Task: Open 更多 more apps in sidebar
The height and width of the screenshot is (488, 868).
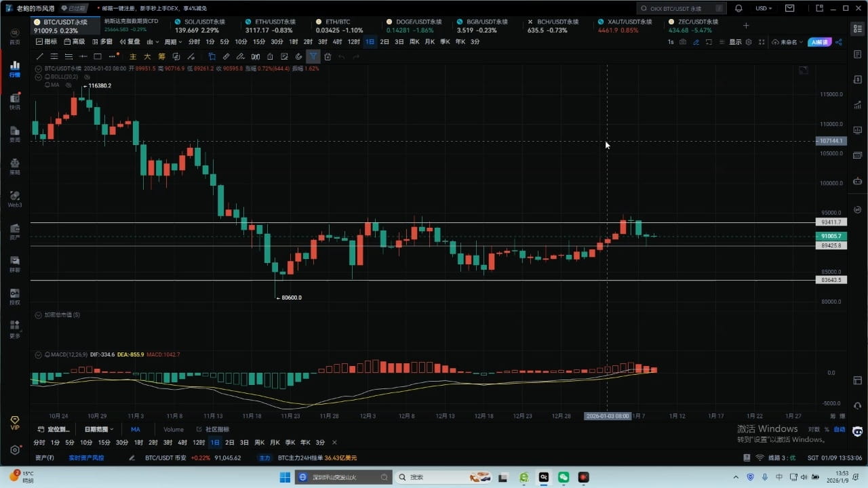Action: point(15,329)
